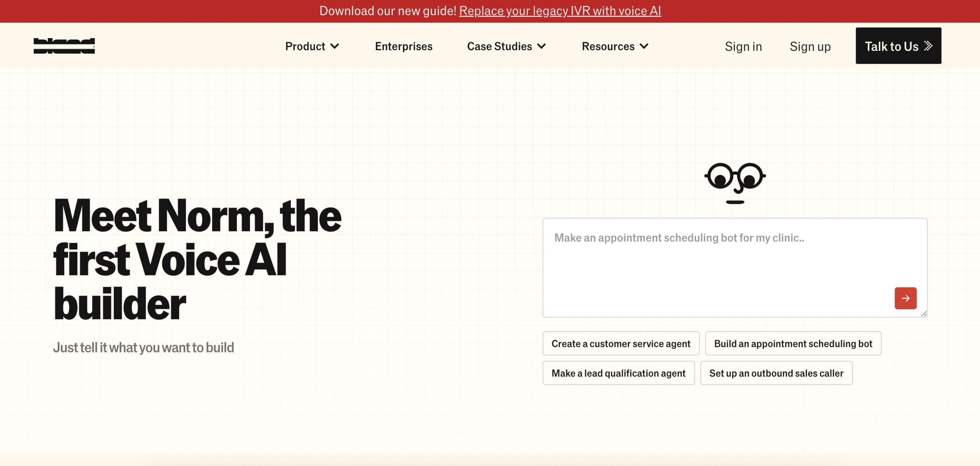Open the Case Studies dropdown arrow
Screen dimensions: 980x466
click(541, 46)
